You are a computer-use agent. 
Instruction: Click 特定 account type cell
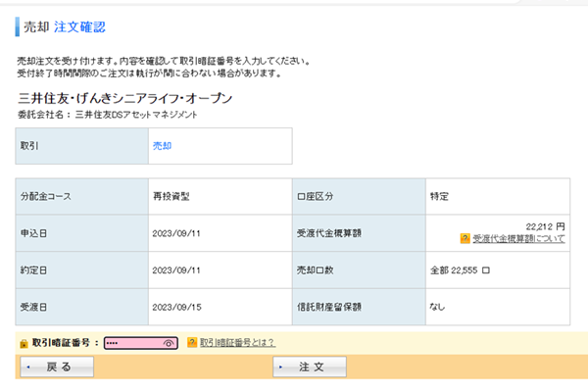tap(498, 196)
